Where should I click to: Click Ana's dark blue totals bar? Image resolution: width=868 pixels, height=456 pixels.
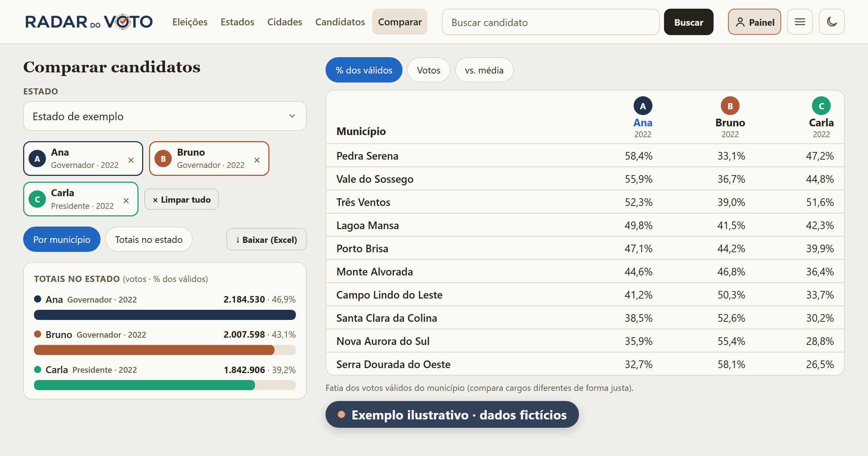click(x=165, y=315)
